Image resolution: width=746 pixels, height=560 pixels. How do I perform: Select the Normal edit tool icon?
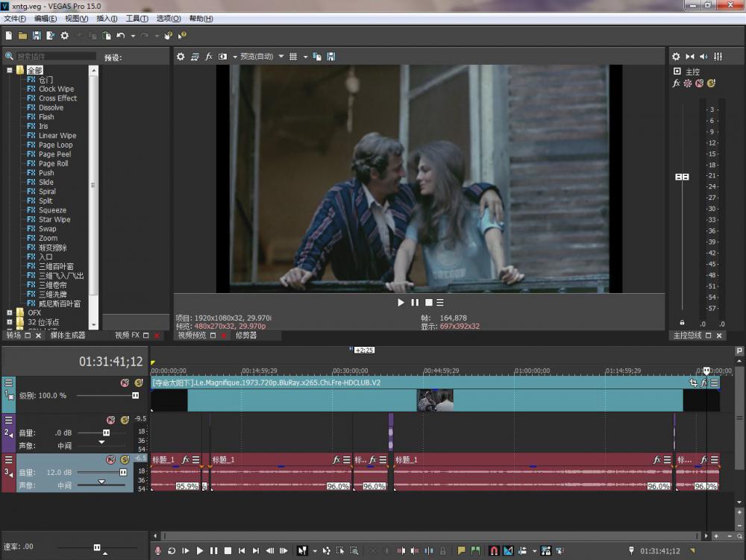click(302, 550)
